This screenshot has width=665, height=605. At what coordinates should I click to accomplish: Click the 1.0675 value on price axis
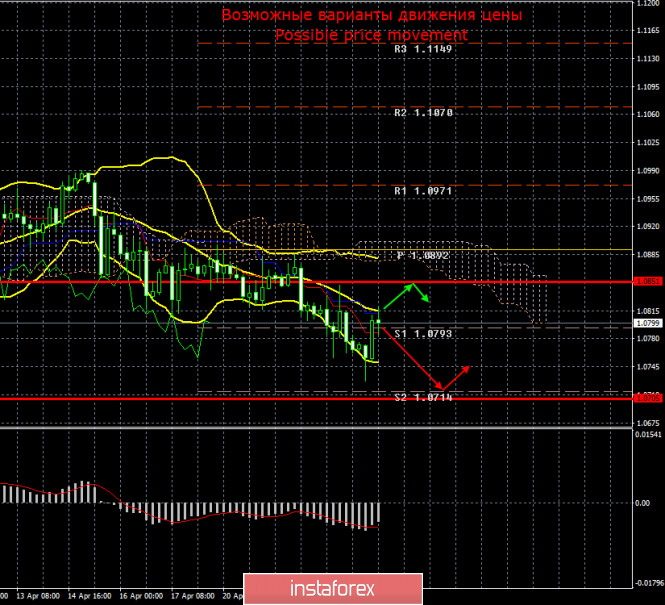[x=648, y=423]
